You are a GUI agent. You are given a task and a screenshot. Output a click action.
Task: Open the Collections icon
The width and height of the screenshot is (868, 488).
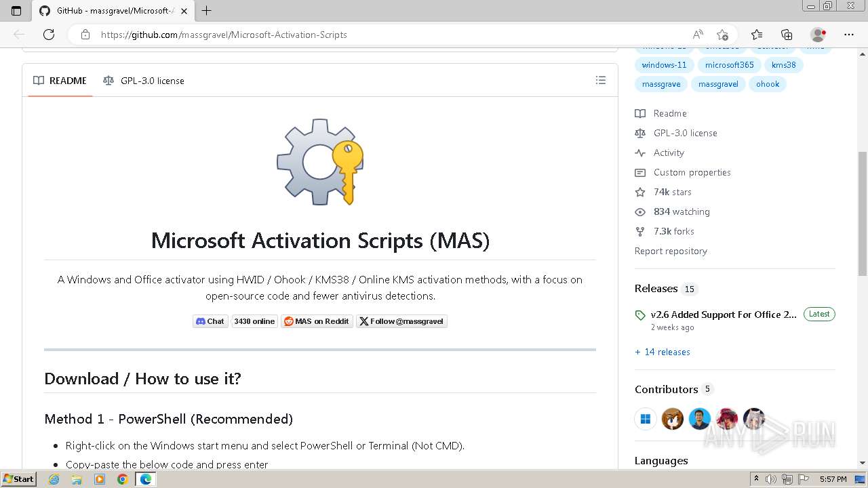[787, 35]
